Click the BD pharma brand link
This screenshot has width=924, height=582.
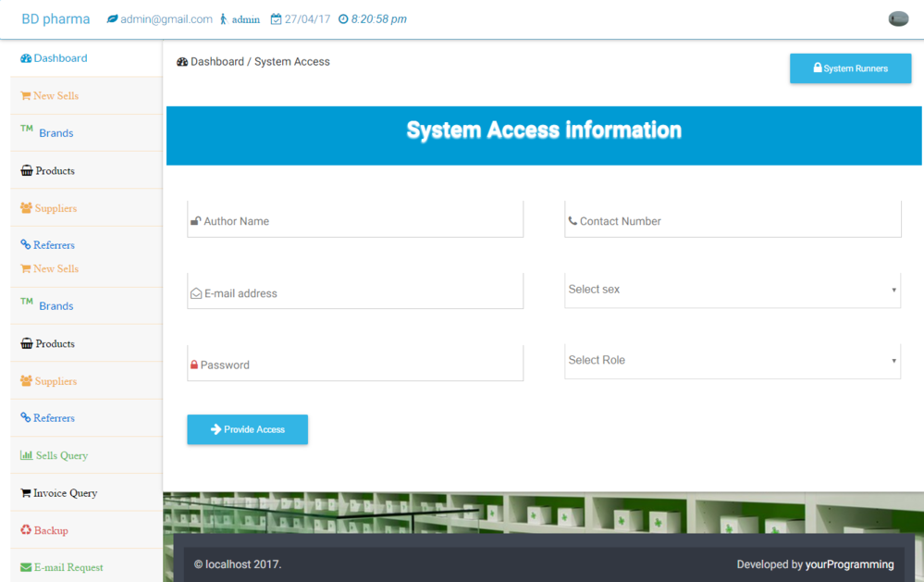55,19
